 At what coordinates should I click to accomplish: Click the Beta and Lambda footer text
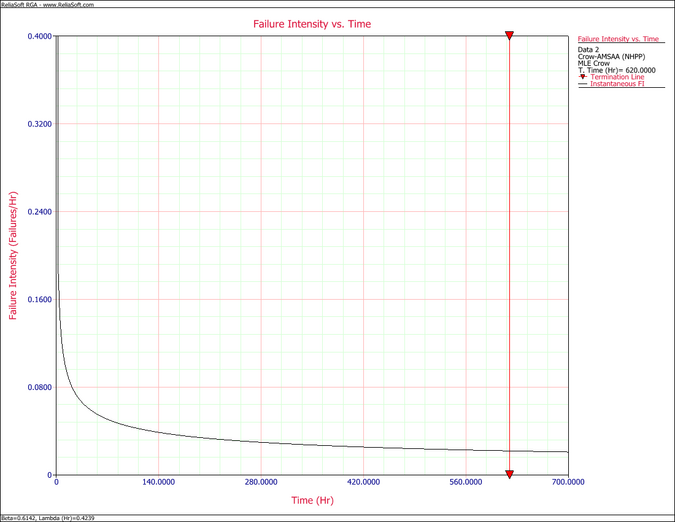pyautogui.click(x=42, y=518)
